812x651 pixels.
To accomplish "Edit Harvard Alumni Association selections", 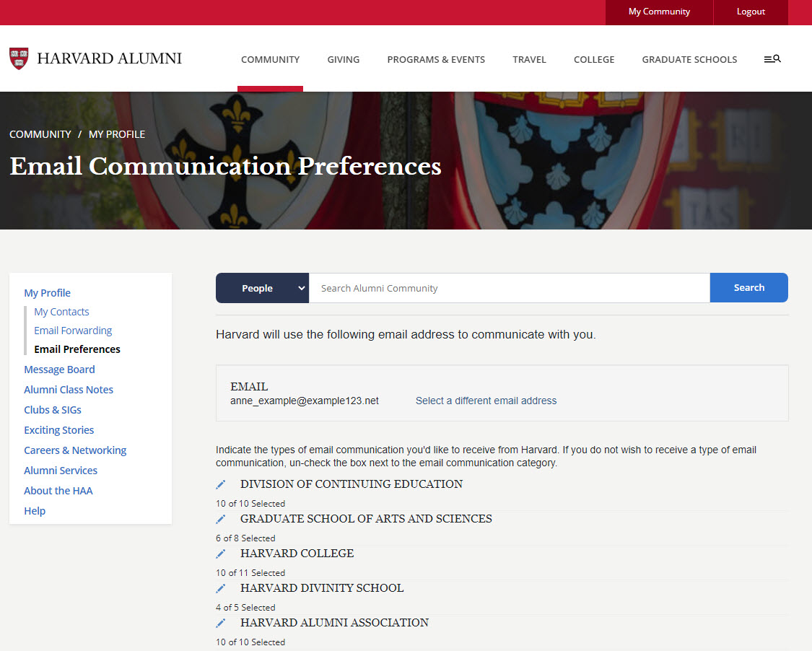I will coord(221,622).
